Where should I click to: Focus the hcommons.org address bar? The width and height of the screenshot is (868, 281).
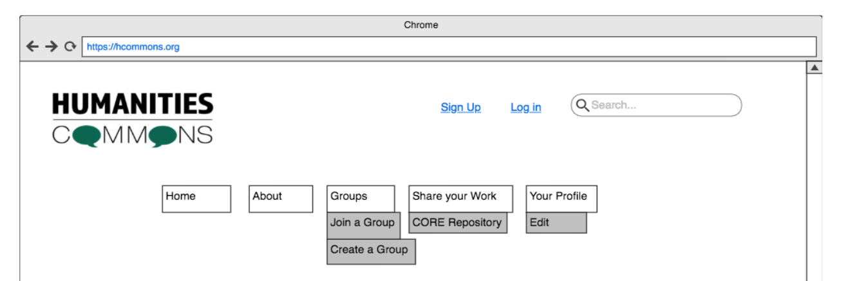point(449,46)
